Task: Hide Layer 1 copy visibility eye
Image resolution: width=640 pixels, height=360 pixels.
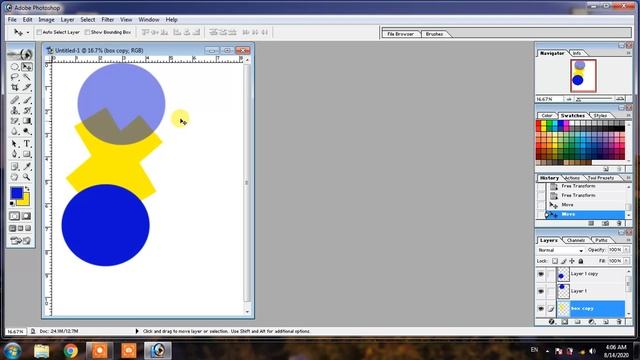Action: (x=541, y=274)
